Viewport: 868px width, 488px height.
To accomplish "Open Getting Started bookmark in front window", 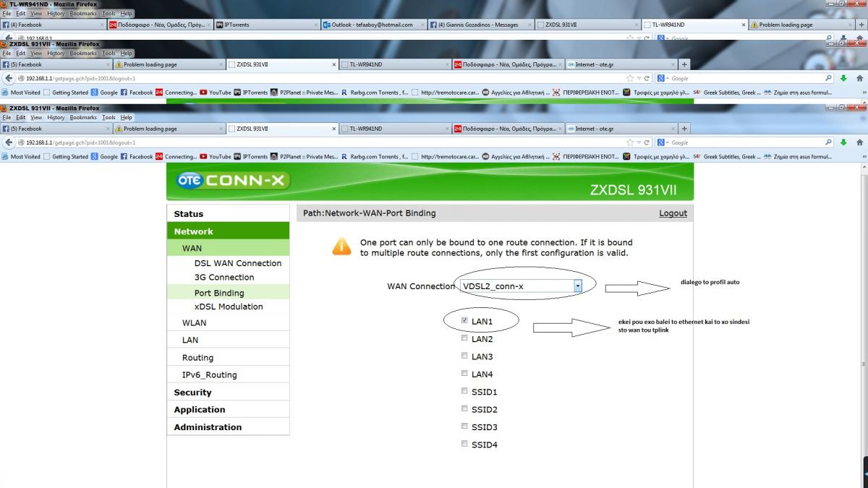I will [67, 156].
